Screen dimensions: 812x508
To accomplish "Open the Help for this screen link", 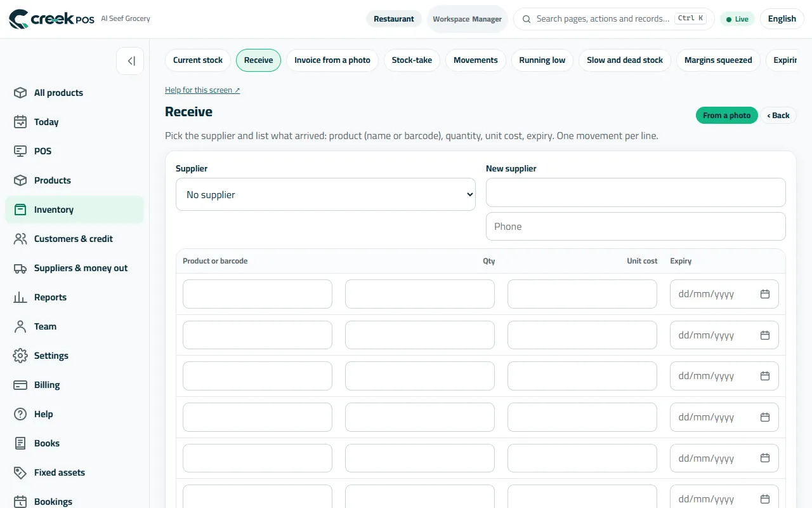I will tap(202, 90).
